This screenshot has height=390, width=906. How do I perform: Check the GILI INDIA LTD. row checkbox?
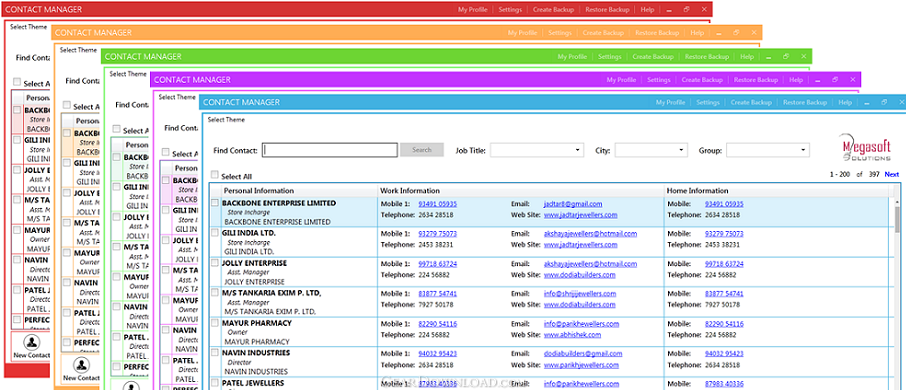[215, 233]
